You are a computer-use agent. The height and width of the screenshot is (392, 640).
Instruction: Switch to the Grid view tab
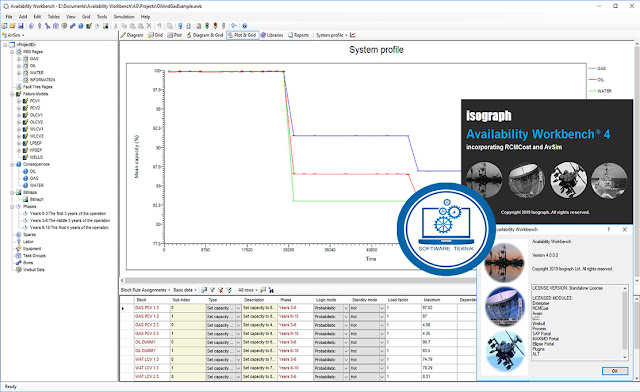(155, 35)
